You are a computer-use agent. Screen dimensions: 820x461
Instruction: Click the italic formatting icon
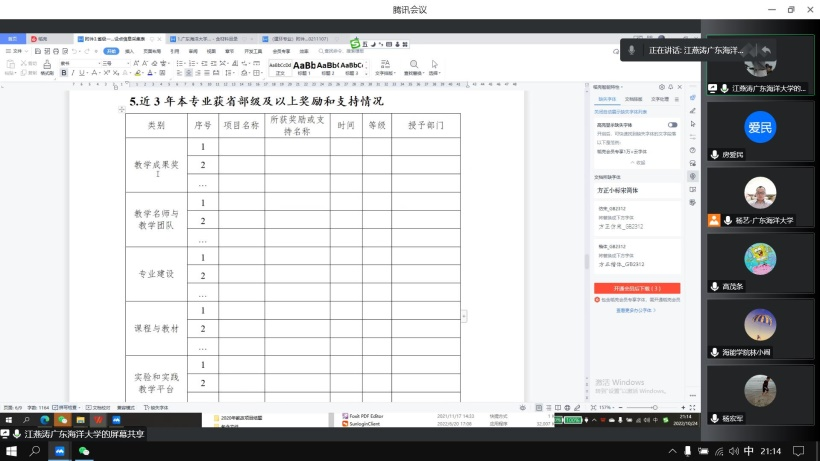72,73
